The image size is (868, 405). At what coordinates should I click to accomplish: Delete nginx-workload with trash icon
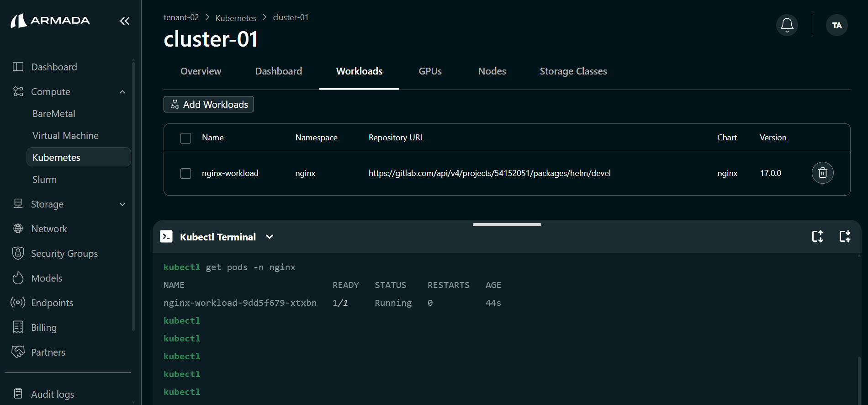[822, 173]
